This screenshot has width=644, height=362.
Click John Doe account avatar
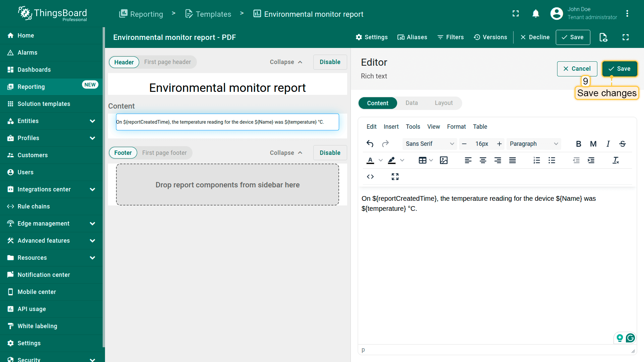tap(557, 13)
